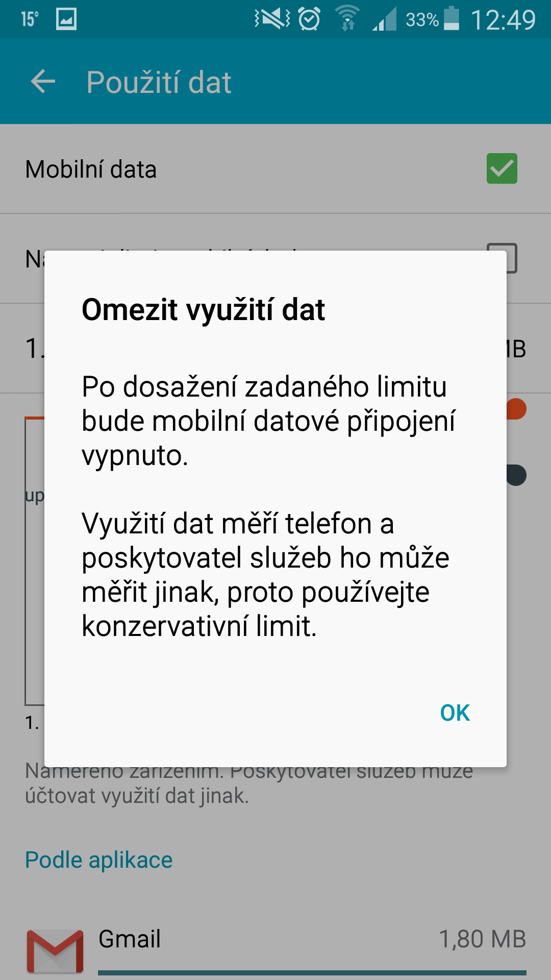This screenshot has width=551, height=980.
Task: Tap the mobile signal strength icon
Action: pyautogui.click(x=385, y=19)
